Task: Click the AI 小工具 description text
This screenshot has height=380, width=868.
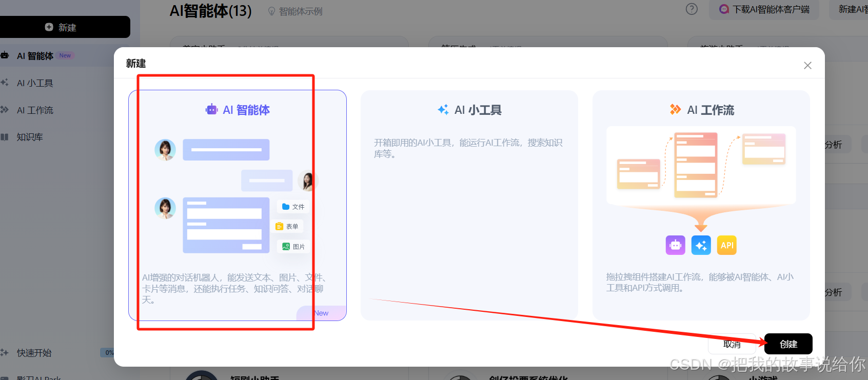Action: 468,148
